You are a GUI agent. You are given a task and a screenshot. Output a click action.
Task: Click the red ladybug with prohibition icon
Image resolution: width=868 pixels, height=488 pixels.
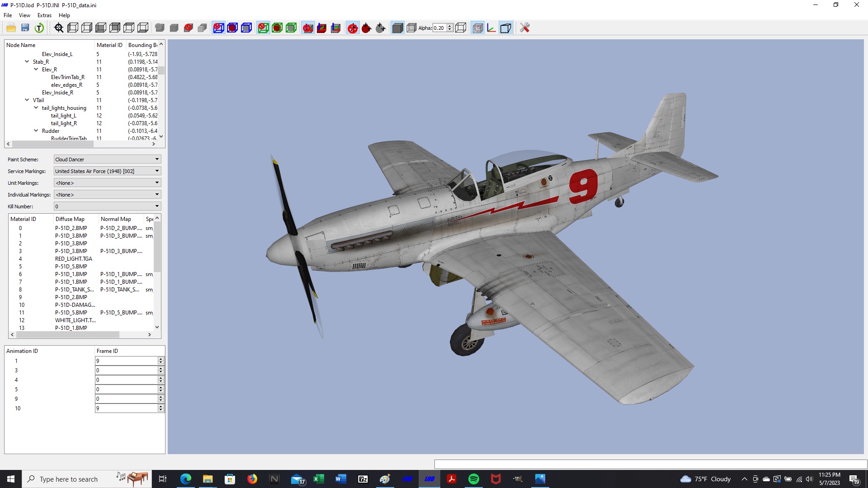point(353,28)
